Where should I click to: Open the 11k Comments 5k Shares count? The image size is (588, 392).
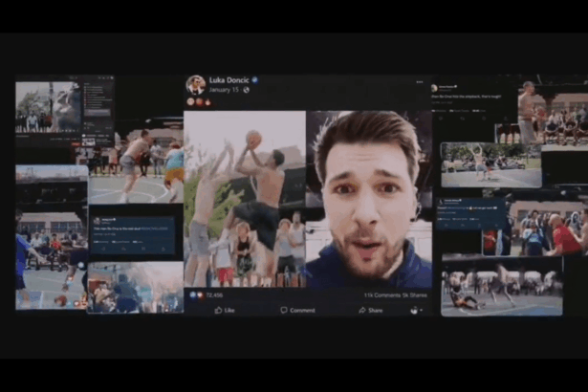tap(397, 295)
